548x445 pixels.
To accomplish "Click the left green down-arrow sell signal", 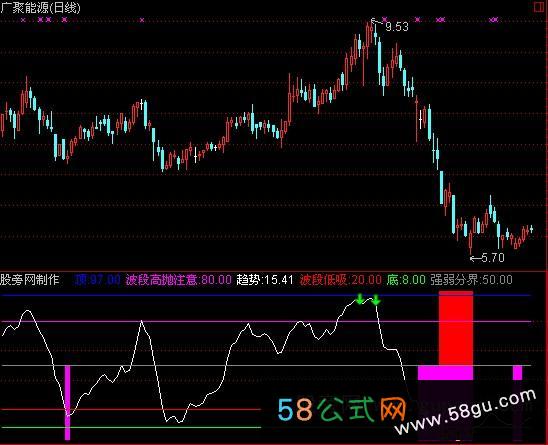I will point(360,299).
